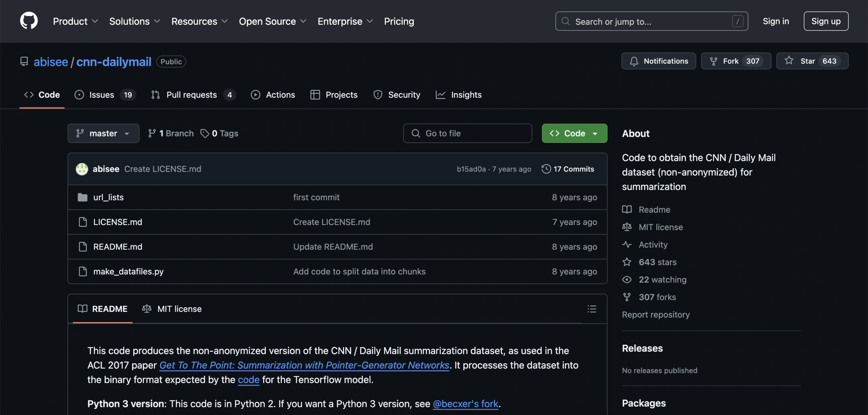Open the README outline list icon
This screenshot has height=415, width=868.
coord(592,309)
